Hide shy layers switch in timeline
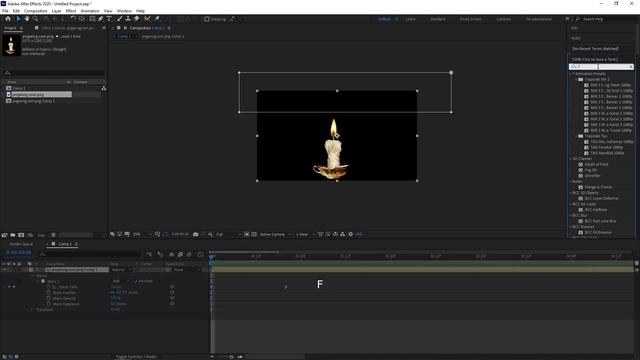The image size is (640, 360). 171,254
